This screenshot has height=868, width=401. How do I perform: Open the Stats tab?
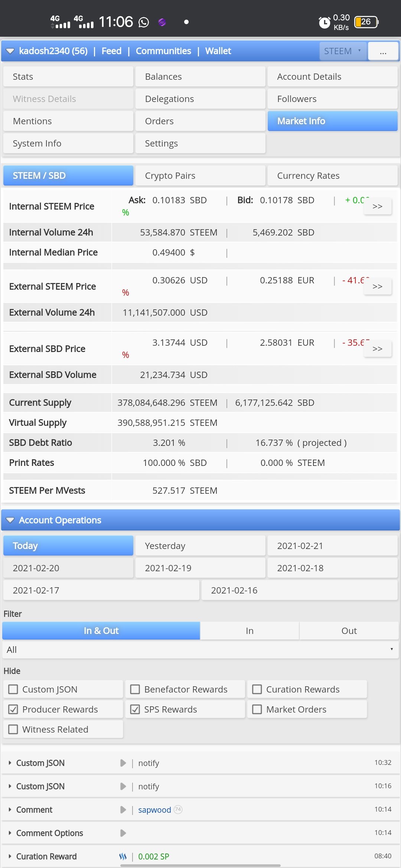(68, 77)
